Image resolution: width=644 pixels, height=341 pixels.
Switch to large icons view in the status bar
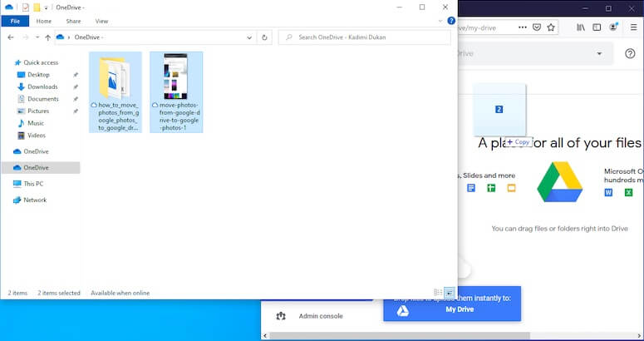[450, 293]
